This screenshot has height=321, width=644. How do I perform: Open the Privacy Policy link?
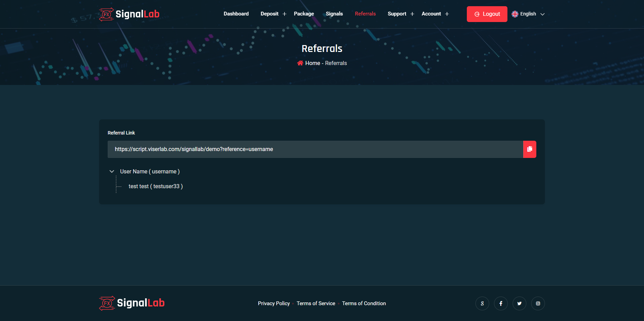(x=274, y=303)
